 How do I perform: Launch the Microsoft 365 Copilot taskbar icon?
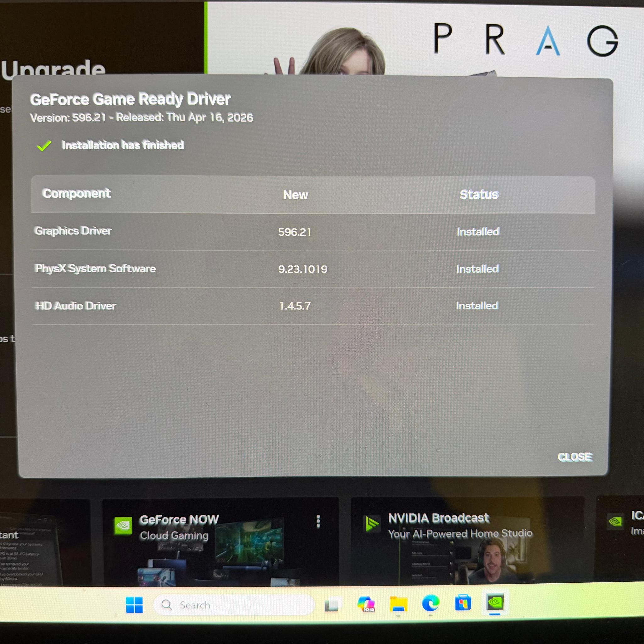click(x=366, y=604)
